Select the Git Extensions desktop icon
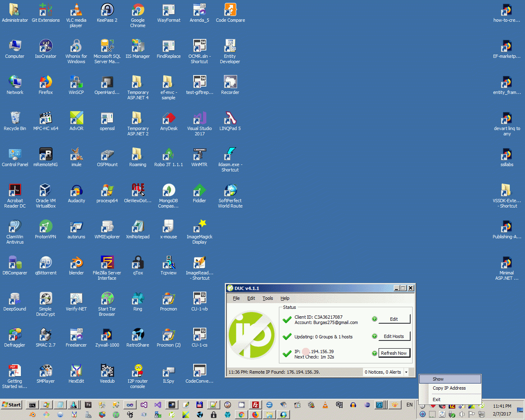525x420 pixels. (x=46, y=13)
